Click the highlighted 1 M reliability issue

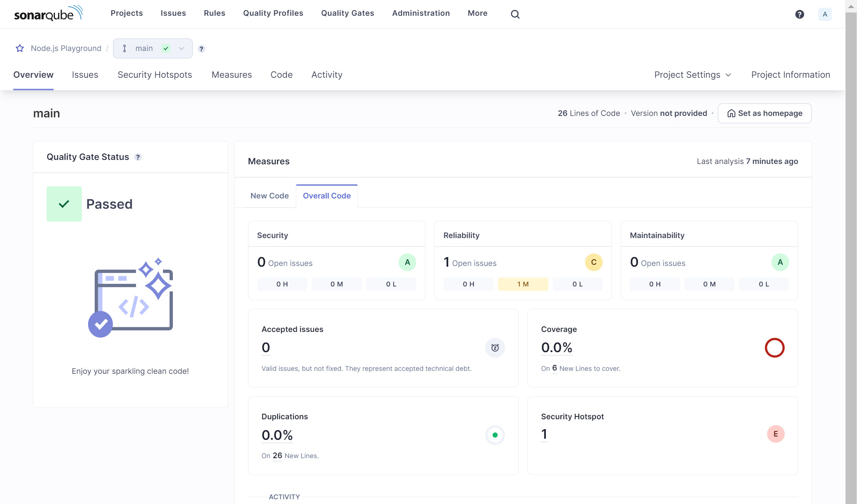[x=523, y=284]
